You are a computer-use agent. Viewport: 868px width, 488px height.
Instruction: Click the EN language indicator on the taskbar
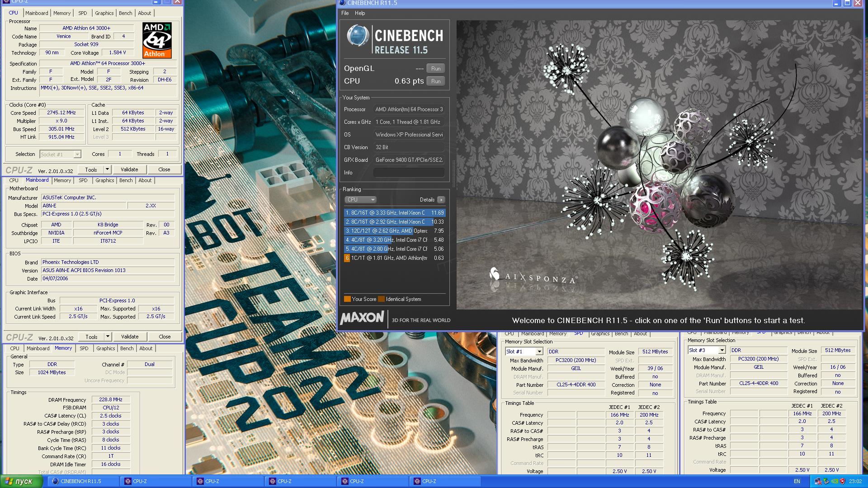click(x=797, y=482)
